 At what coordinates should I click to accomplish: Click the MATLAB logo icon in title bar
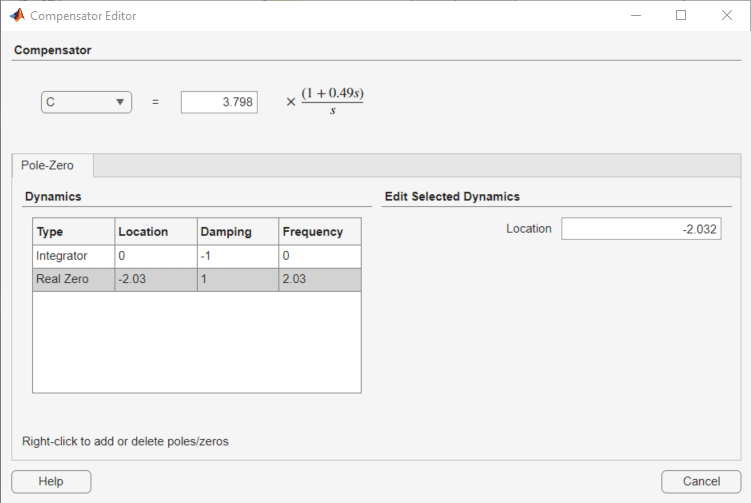[x=16, y=16]
